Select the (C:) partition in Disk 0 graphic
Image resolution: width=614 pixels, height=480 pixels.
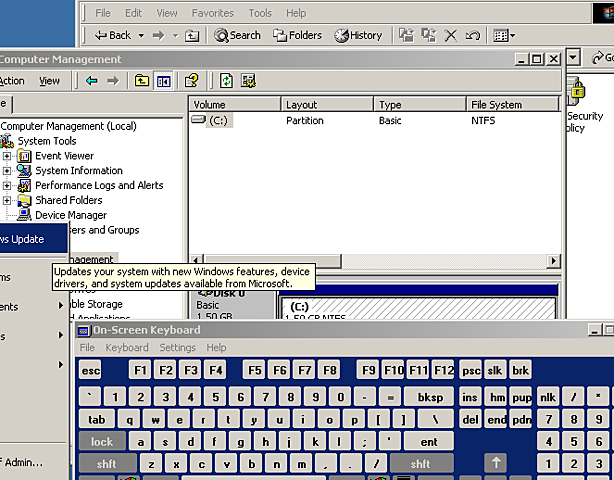click(418, 309)
